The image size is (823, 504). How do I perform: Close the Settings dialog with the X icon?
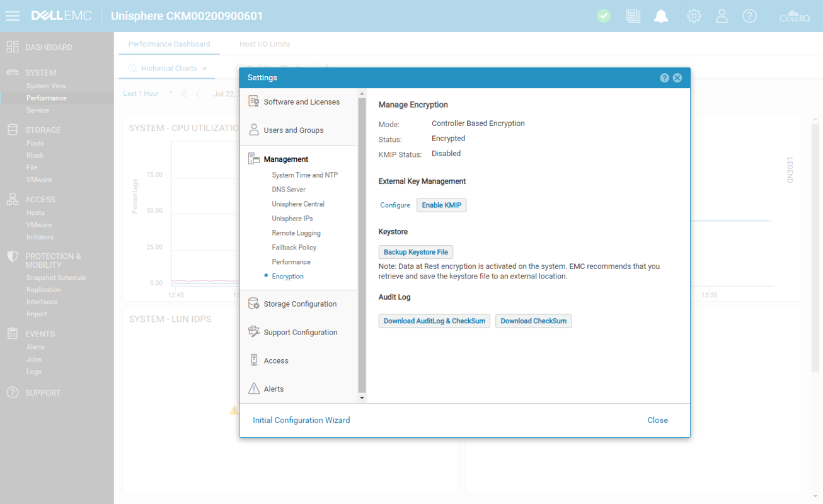click(x=677, y=78)
